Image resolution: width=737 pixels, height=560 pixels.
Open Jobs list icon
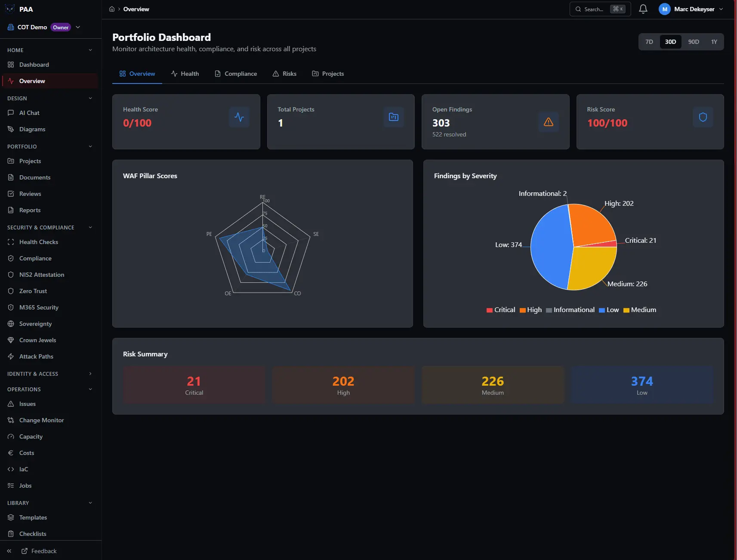(11, 486)
